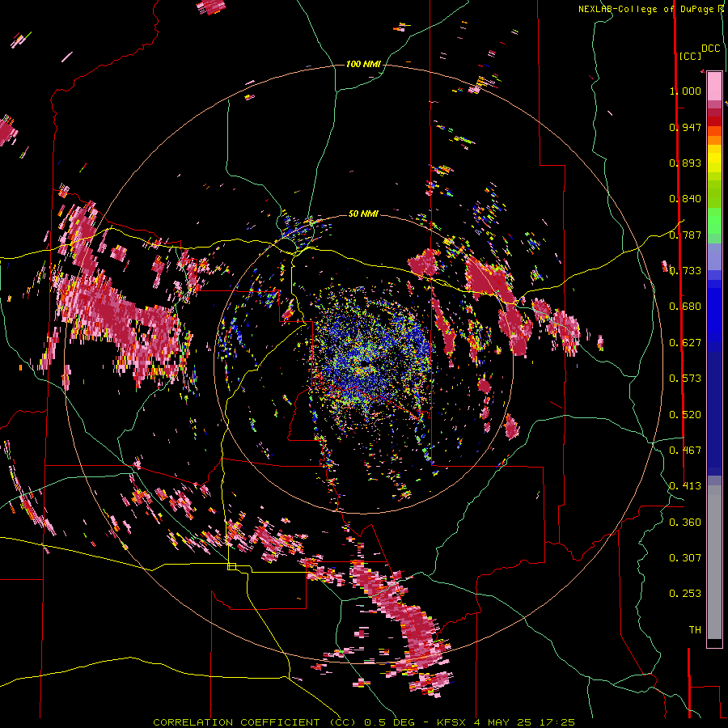Click the 0.573 value on the color scale
Image resolution: width=728 pixels, height=728 pixels.
[685, 379]
